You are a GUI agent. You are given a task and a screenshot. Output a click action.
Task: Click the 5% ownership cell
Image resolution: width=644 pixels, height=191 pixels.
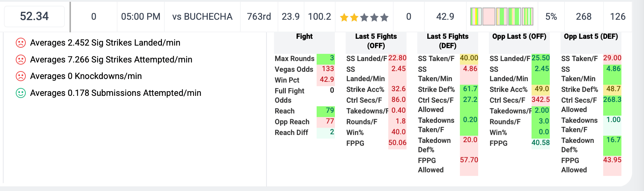coord(551,17)
